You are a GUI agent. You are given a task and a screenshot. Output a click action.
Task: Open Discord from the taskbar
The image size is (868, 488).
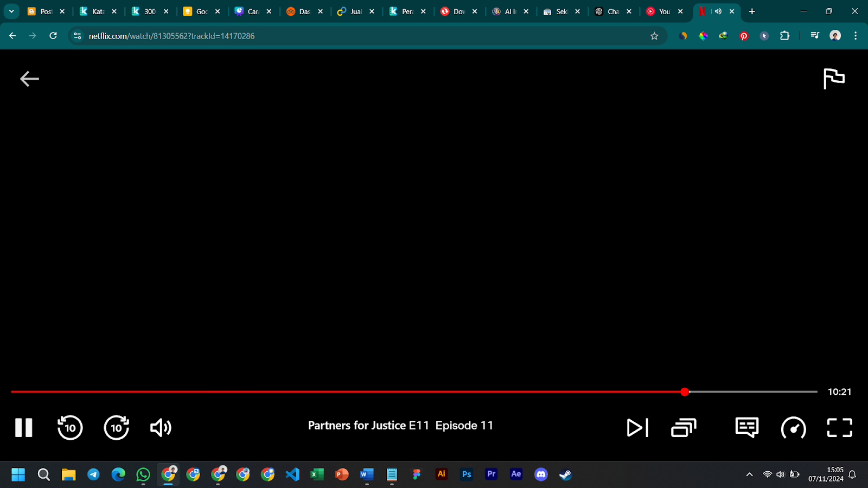pos(541,475)
